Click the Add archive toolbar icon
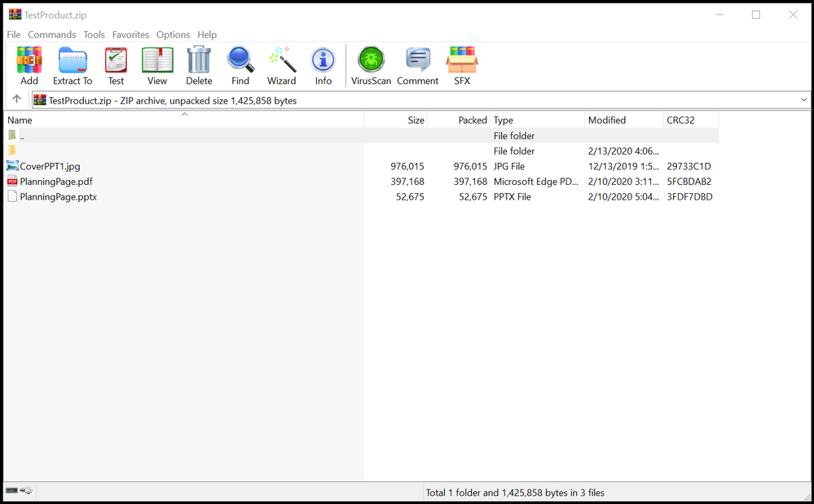This screenshot has height=504, width=814. pyautogui.click(x=29, y=65)
